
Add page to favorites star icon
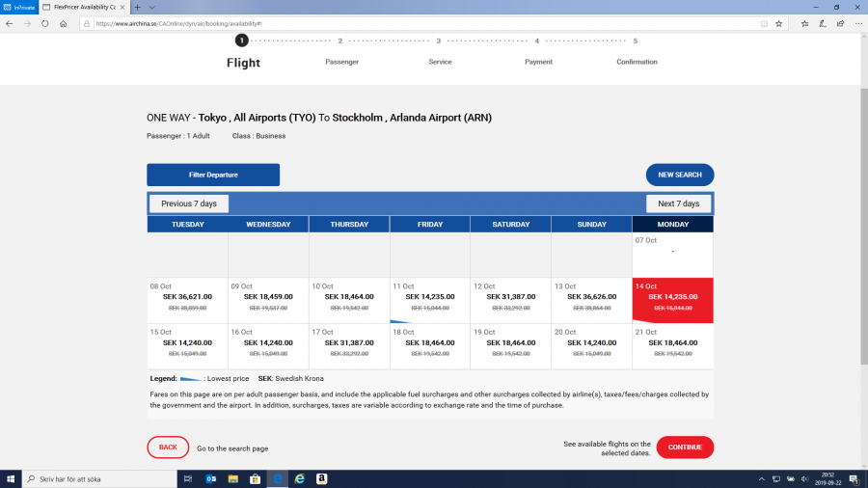(777, 23)
